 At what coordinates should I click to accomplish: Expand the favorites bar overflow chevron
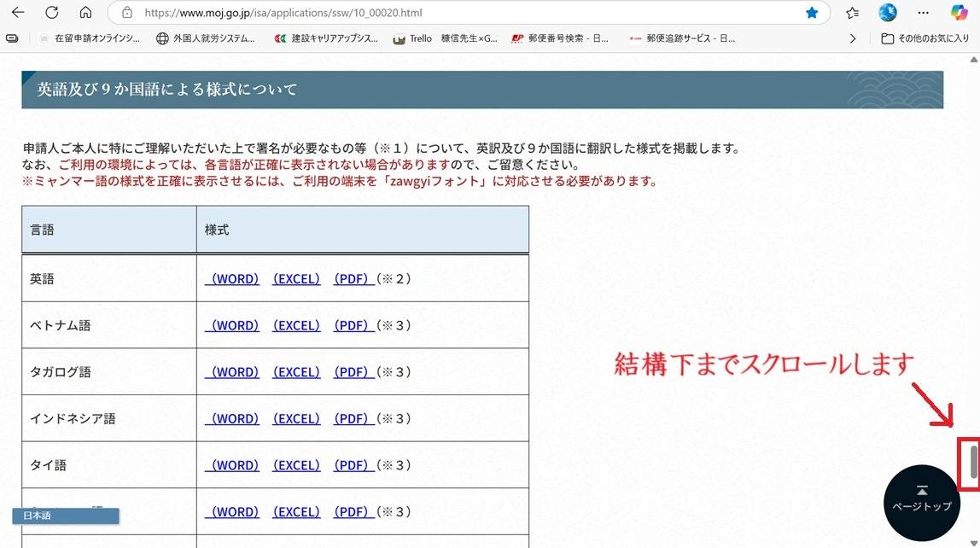pos(852,38)
